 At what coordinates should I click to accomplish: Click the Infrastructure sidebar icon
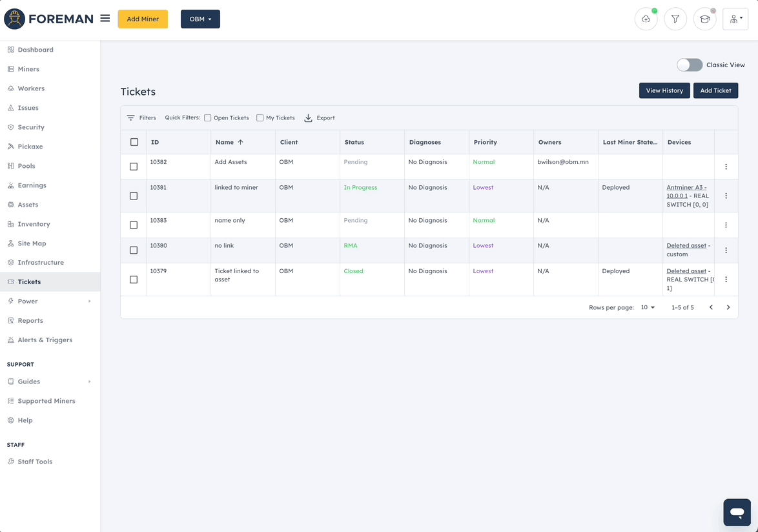point(10,262)
